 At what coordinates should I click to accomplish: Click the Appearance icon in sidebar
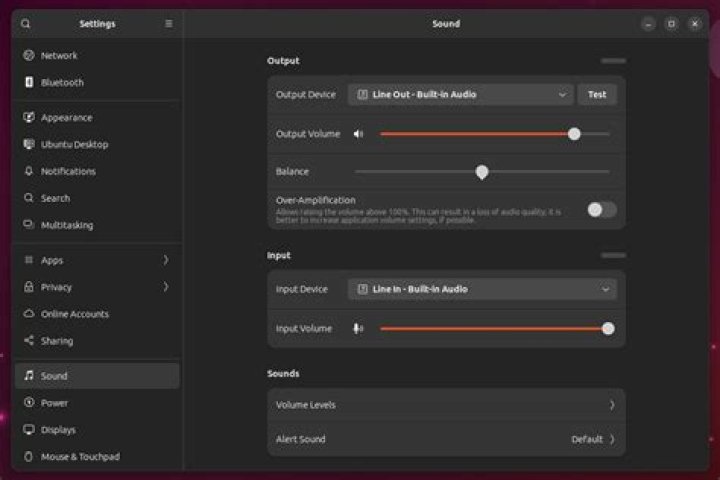[x=29, y=118]
